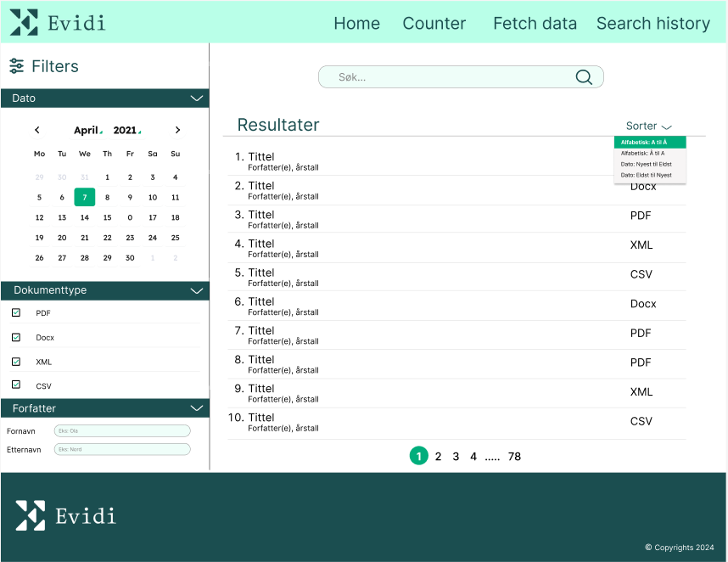This screenshot has height=562, width=728.
Task: Click the Etternavn input field
Action: 122,449
